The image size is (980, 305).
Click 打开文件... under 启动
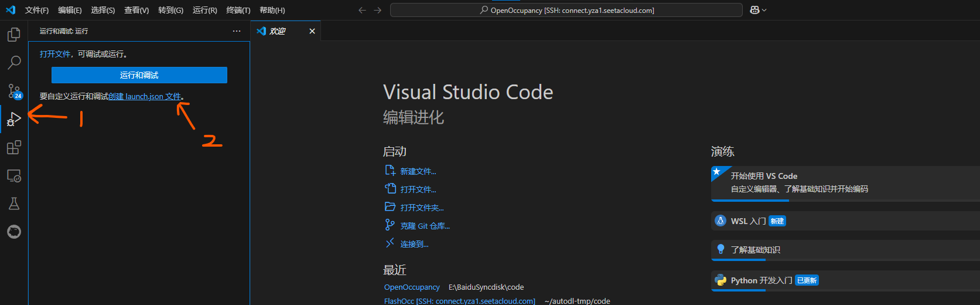418,189
